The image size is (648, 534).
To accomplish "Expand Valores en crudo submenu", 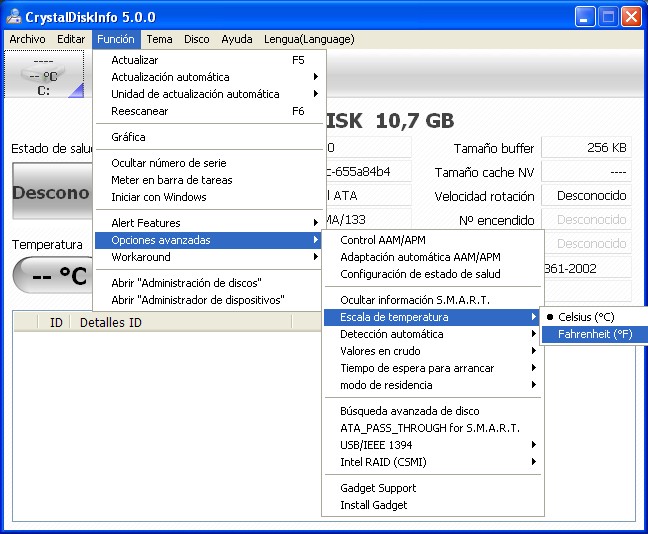I will pos(432,351).
